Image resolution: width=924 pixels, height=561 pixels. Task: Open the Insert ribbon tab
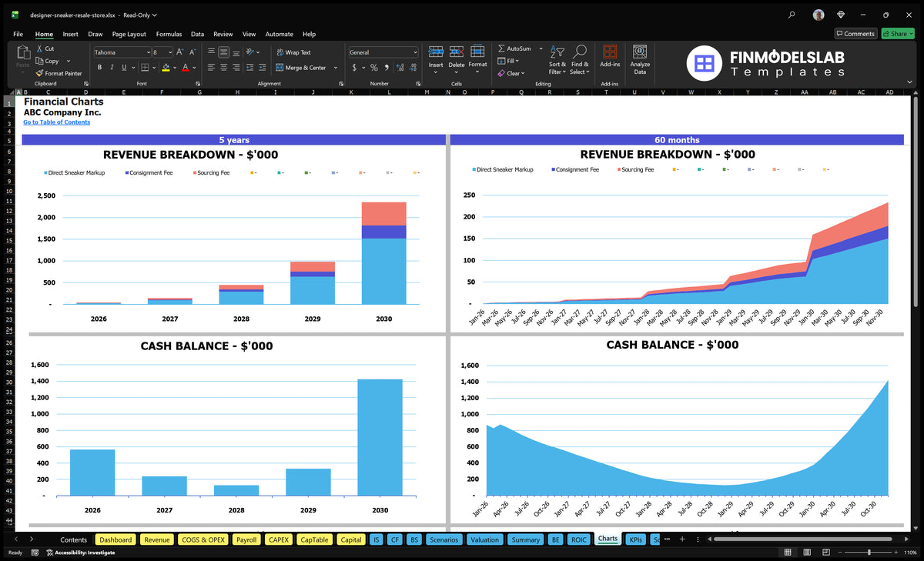[x=70, y=34]
